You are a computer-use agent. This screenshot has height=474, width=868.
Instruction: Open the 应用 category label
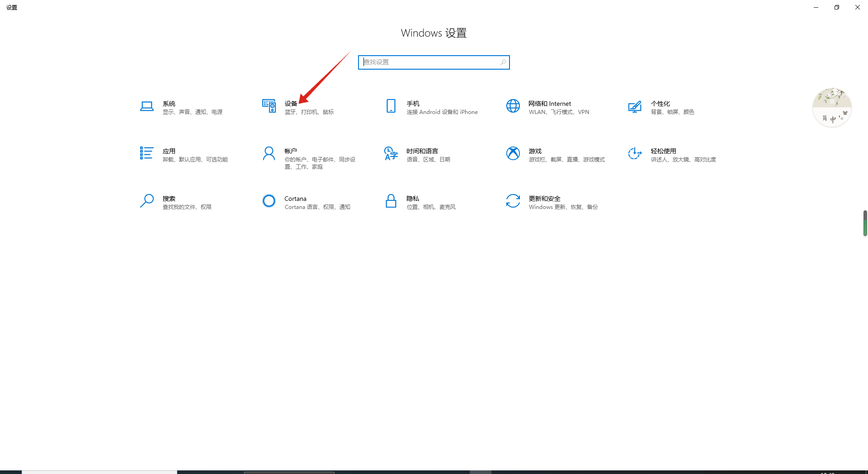tap(169, 151)
